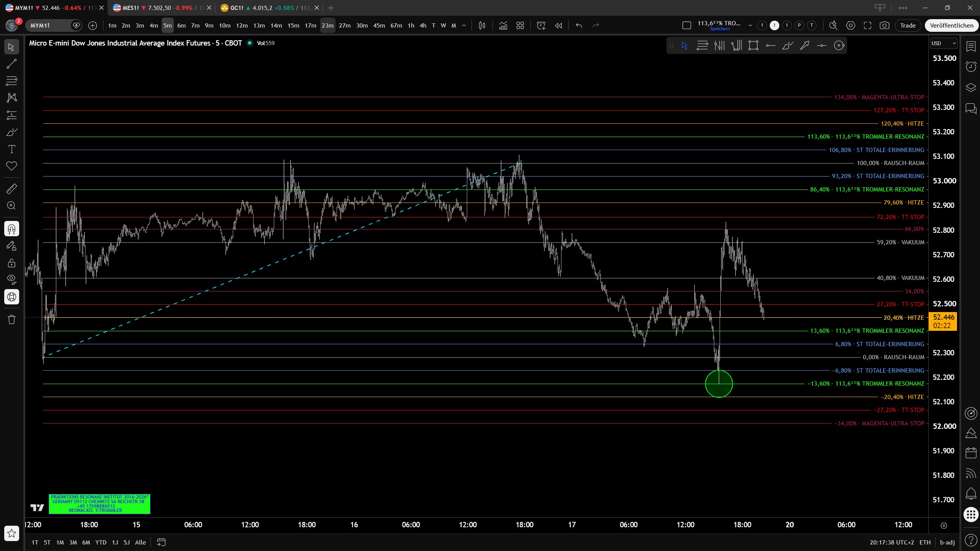This screenshot has width=980, height=551.
Task: Take a chart snapshot with camera
Action: (884, 26)
